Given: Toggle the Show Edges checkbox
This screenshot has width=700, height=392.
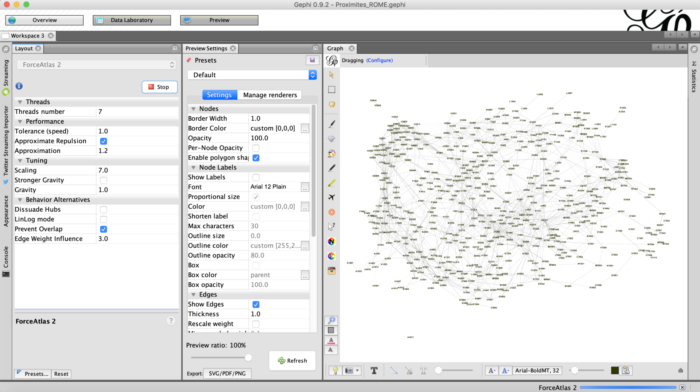Looking at the screenshot, I should [x=256, y=304].
